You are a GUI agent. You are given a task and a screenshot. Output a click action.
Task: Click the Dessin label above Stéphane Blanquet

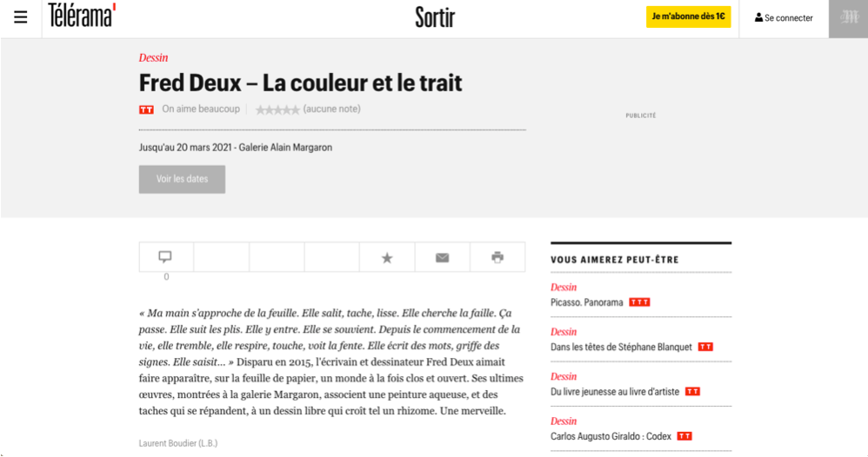pyautogui.click(x=564, y=332)
